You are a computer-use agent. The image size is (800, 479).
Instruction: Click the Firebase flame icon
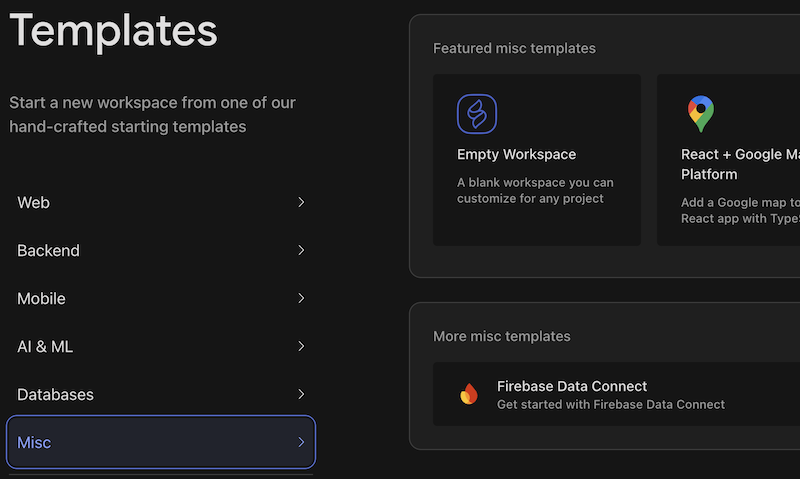[x=469, y=394]
